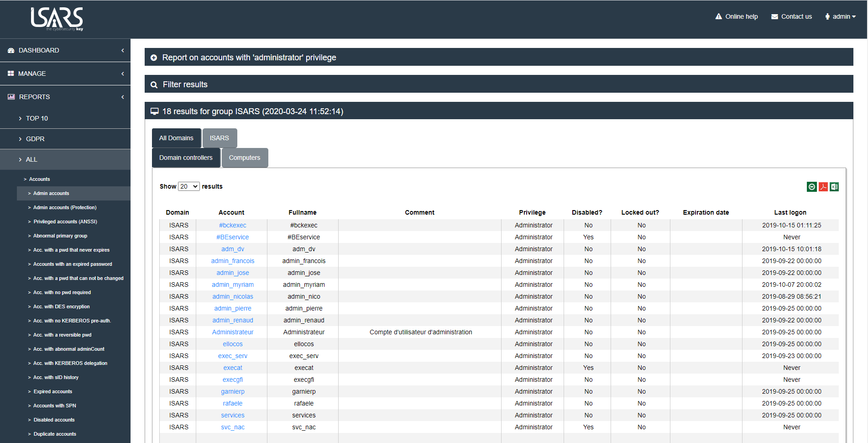
Task: Select the Computers tab
Action: (x=245, y=158)
